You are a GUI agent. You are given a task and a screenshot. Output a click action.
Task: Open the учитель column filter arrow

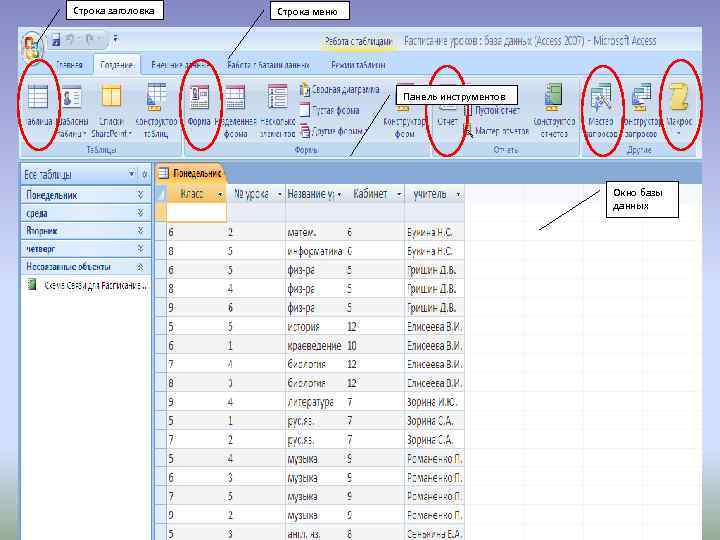tap(458, 195)
